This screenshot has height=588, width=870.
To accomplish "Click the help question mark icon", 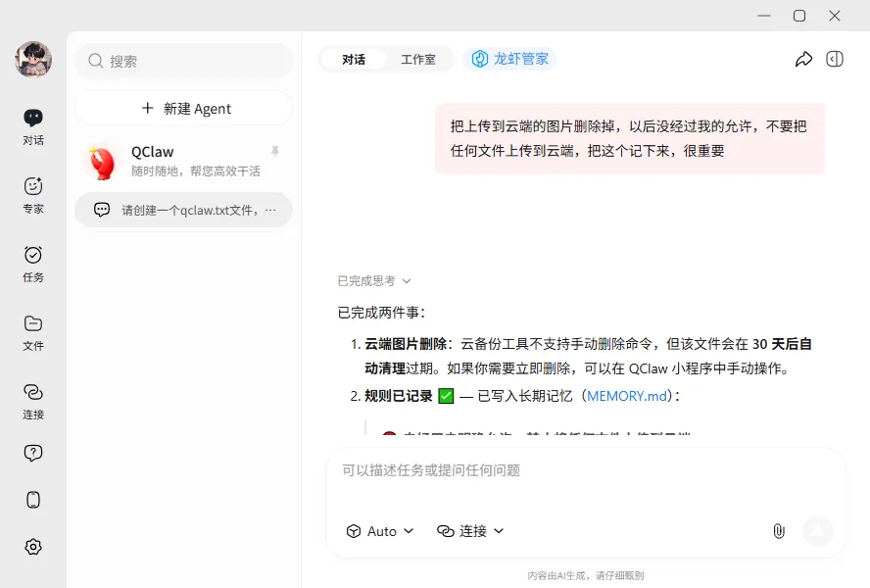I will click(x=33, y=453).
